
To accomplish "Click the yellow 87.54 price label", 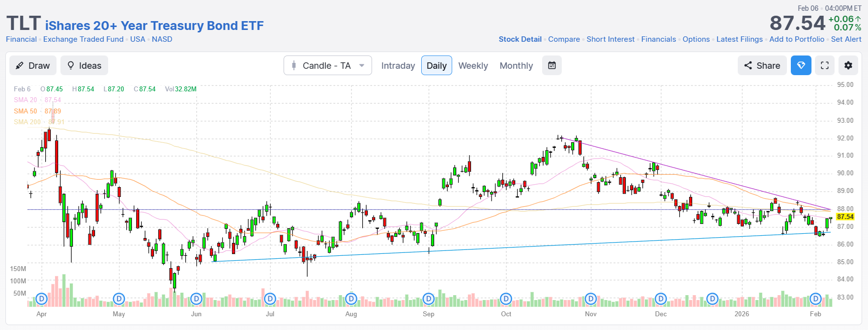I will click(x=845, y=217).
